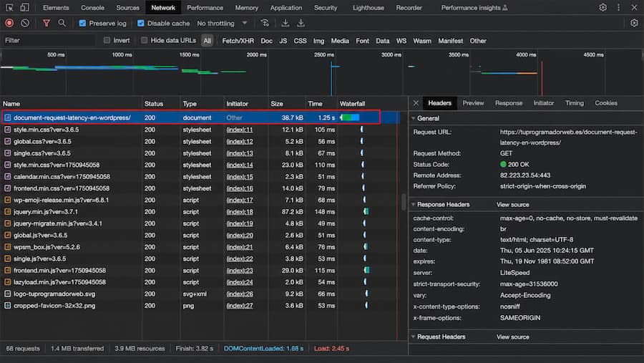Open the Preview tab of request

coord(473,103)
